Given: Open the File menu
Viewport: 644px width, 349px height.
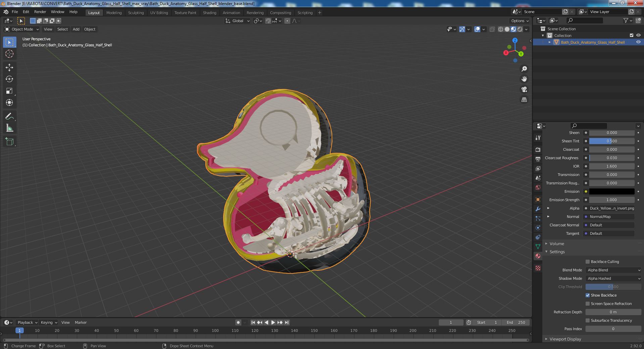Looking at the screenshot, I should tap(15, 12).
